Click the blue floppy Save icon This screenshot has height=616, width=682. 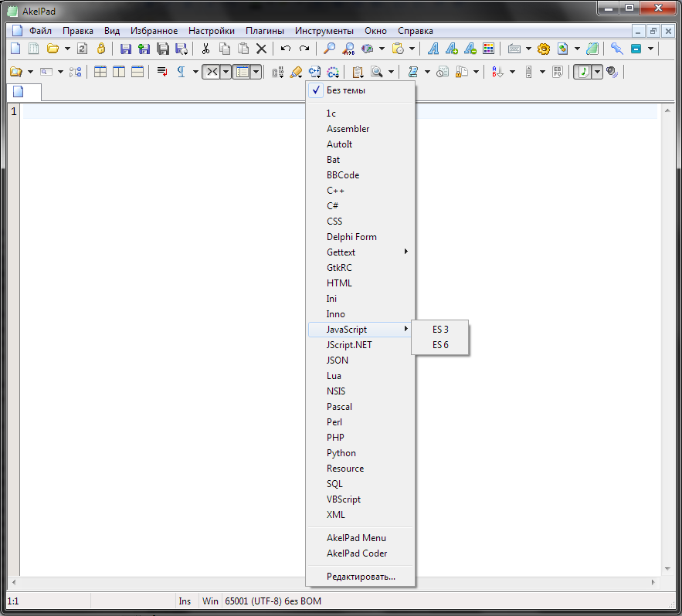pyautogui.click(x=126, y=49)
